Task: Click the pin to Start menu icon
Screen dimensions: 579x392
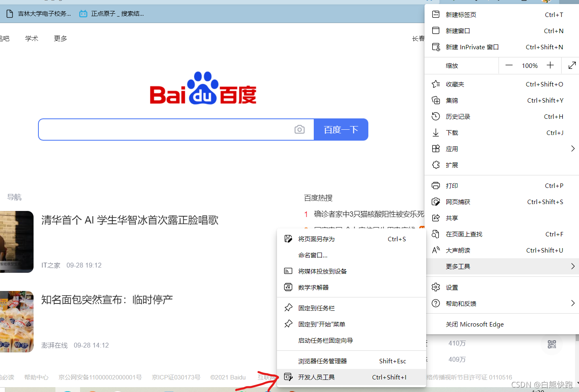Action: pos(288,324)
